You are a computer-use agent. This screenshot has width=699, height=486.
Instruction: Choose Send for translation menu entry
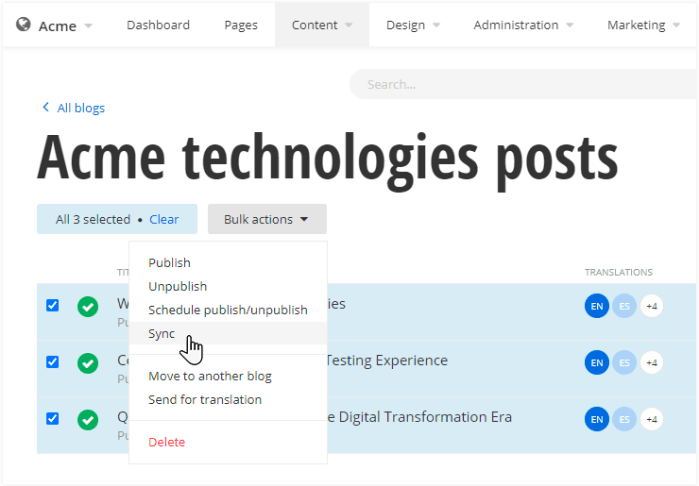pos(205,399)
